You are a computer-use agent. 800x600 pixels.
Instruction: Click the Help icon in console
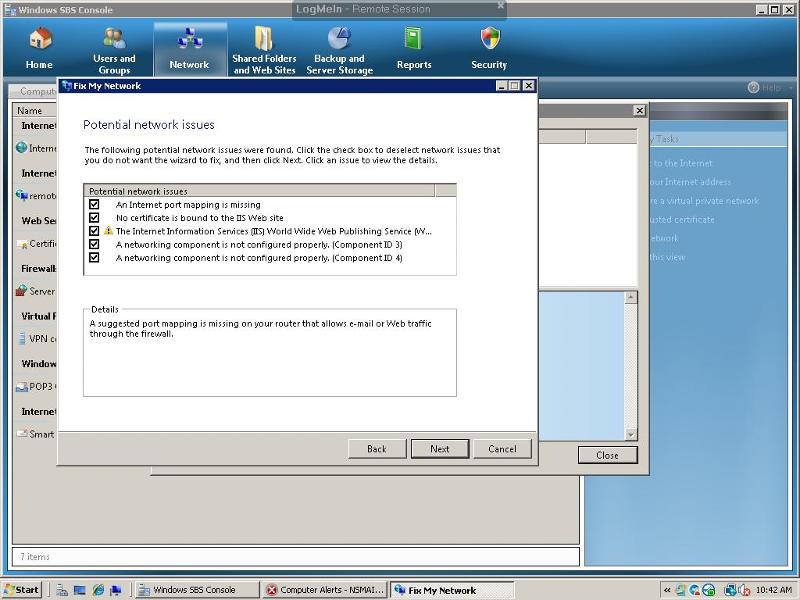click(x=754, y=87)
